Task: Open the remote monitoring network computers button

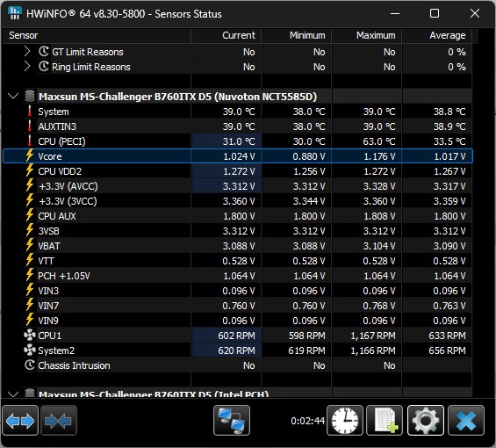Action: (232, 421)
